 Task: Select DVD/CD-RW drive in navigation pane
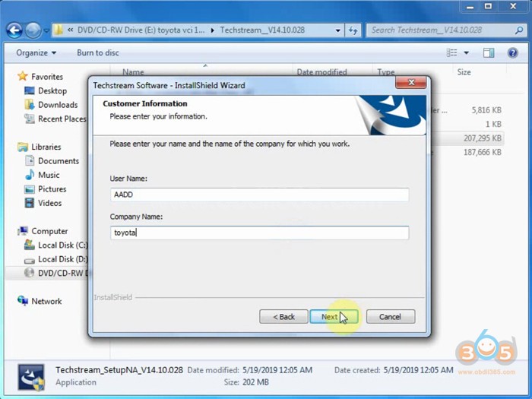tap(47, 273)
